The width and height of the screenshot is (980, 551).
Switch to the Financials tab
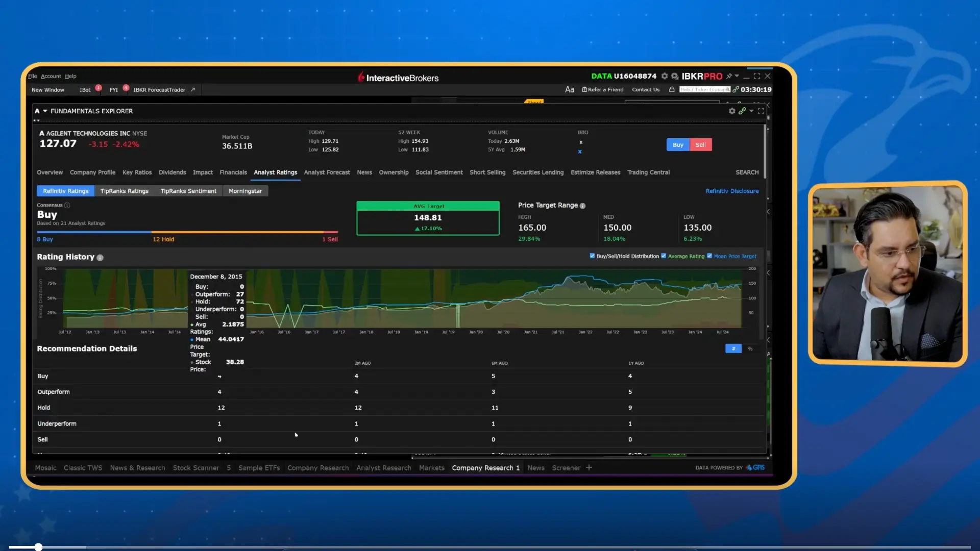[x=233, y=172]
